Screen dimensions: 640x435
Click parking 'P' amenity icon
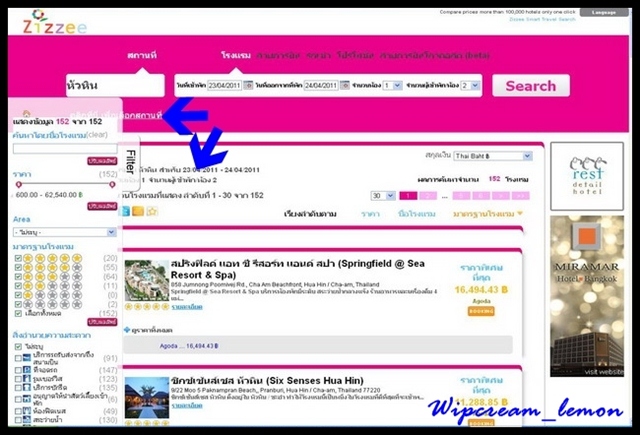click(x=27, y=369)
